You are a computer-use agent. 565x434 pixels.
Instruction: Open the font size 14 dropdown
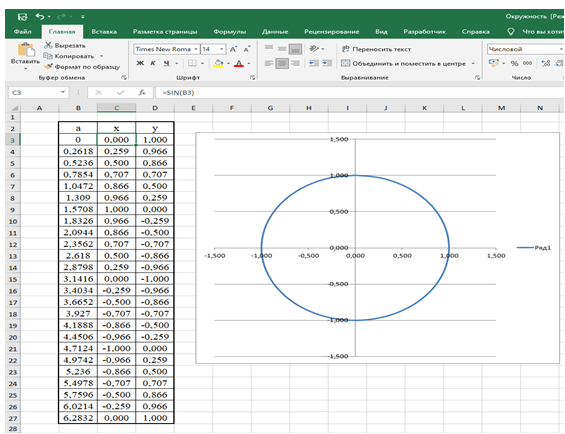click(222, 49)
